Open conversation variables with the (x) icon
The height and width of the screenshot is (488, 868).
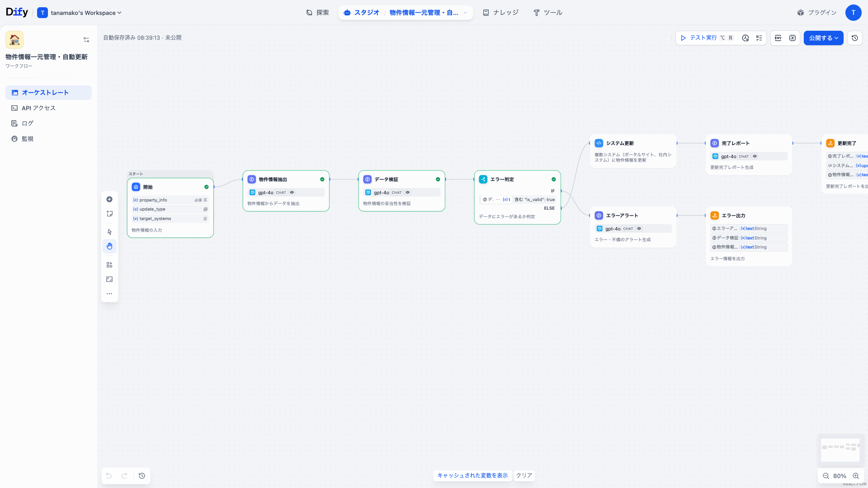point(793,38)
